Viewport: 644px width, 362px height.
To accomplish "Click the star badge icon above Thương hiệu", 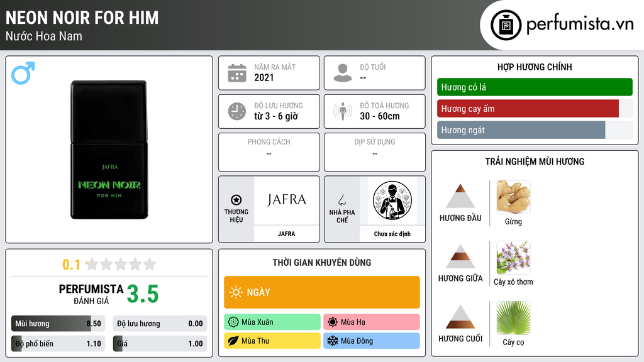I will click(236, 200).
